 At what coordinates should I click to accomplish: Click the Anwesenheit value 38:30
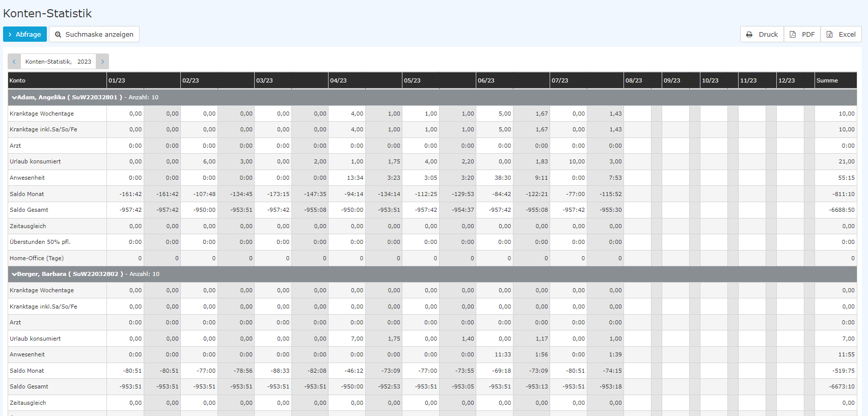tap(503, 178)
